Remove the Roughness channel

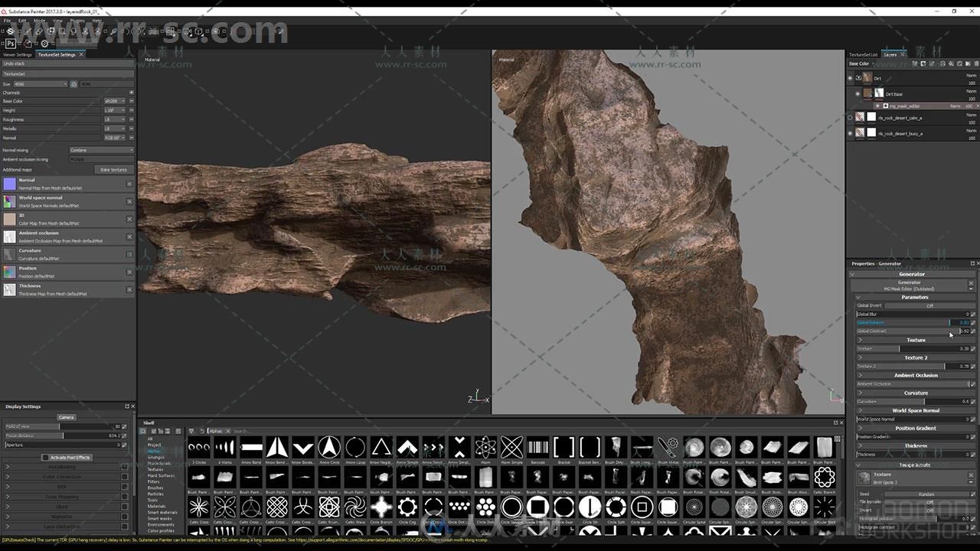131,119
